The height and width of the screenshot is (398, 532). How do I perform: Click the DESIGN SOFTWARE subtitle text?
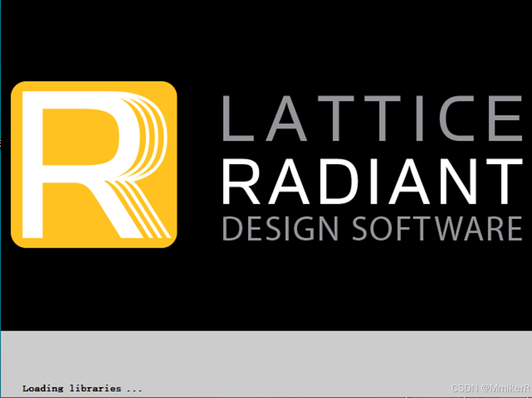[372, 229]
